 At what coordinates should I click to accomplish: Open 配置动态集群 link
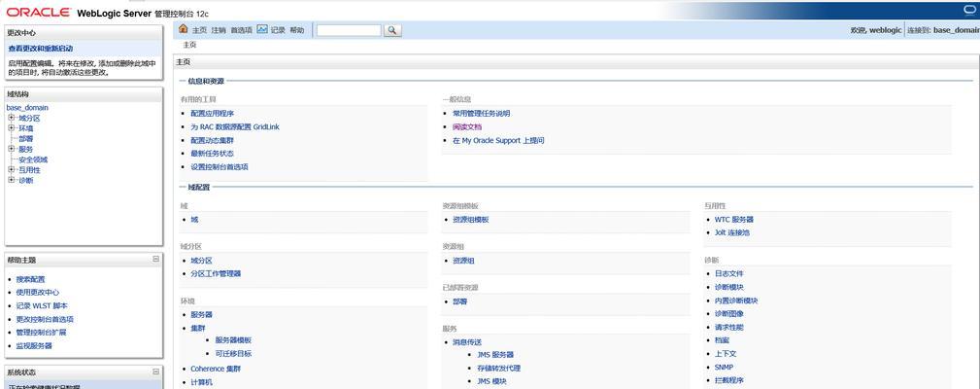point(212,141)
